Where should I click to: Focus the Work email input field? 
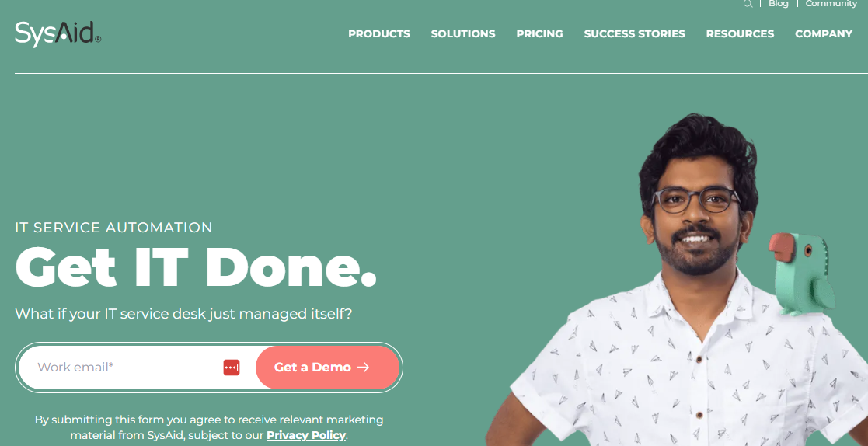(x=127, y=368)
